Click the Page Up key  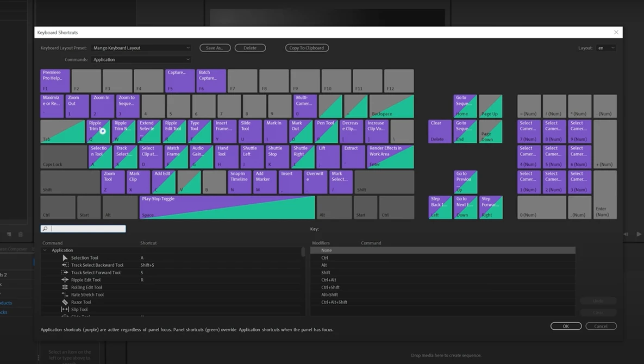[x=490, y=106]
